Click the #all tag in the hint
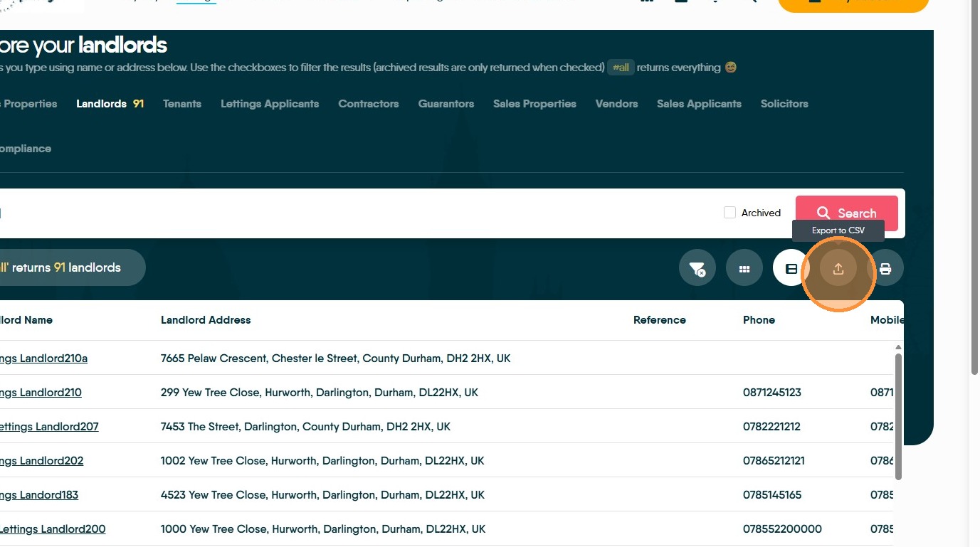The image size is (980, 547). coord(621,68)
